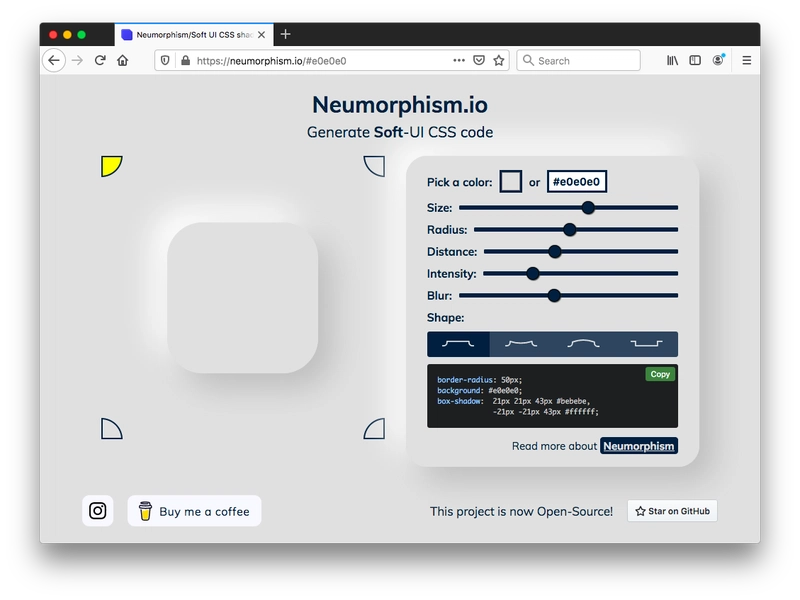Click the 'Generate Soft-UI CSS code' subtitle

(400, 132)
